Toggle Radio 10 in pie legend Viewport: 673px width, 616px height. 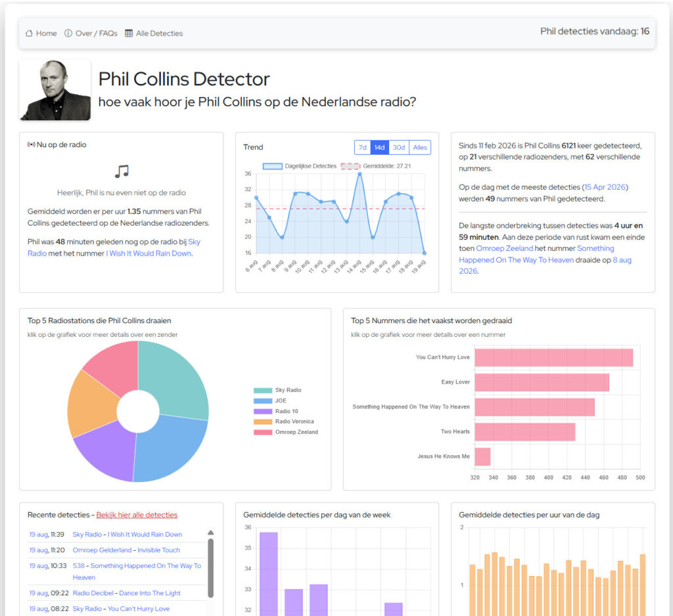pyautogui.click(x=276, y=411)
